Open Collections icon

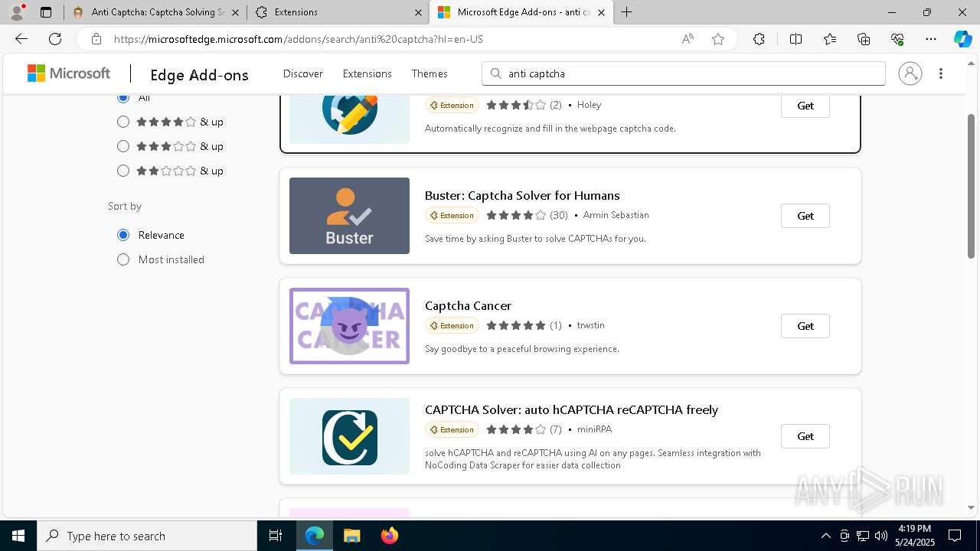point(864,39)
